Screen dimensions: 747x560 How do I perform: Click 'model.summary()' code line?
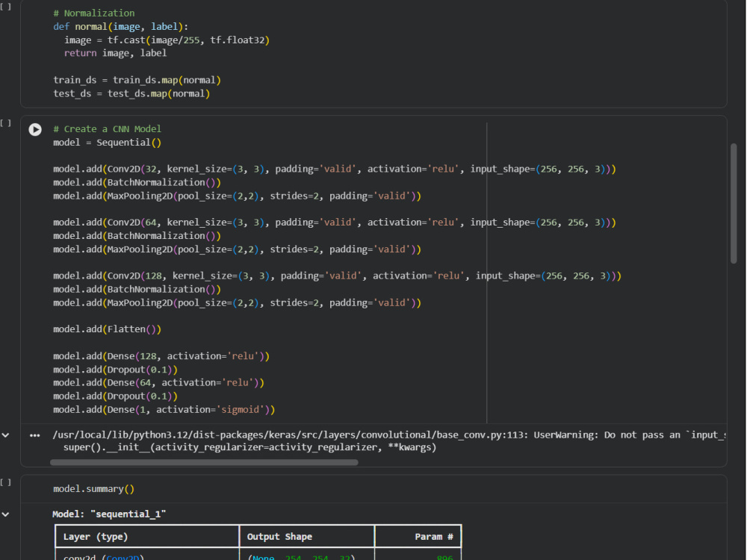tap(94, 489)
